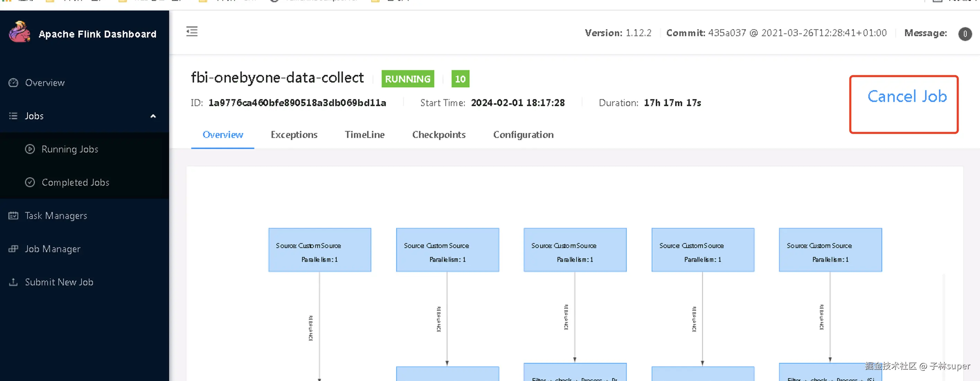Viewport: 980px width, 381px height.
Task: Click the Completed Jobs checkmark icon
Action: (x=30, y=182)
